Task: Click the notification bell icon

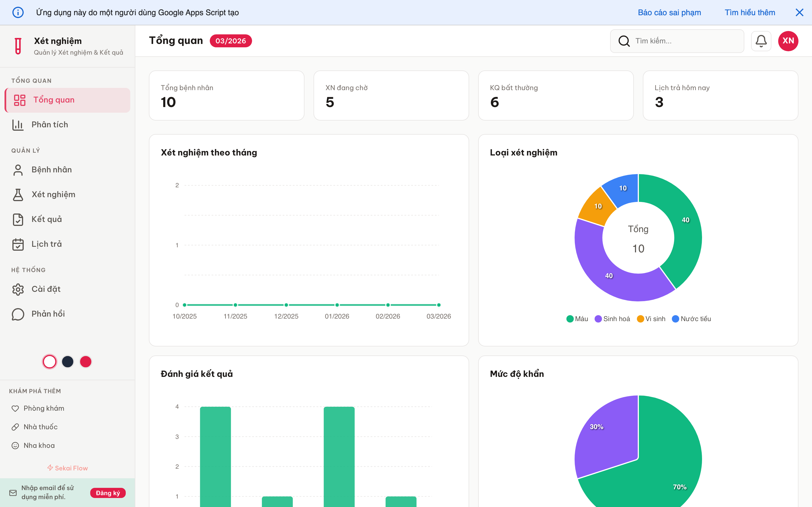Action: [x=761, y=41]
